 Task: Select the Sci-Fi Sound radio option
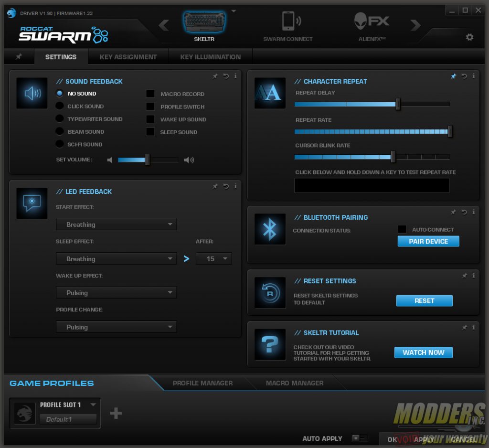coord(60,144)
